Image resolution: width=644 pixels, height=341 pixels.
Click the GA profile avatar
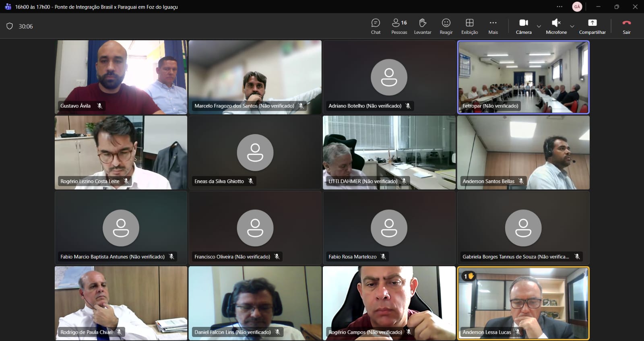coord(577,7)
